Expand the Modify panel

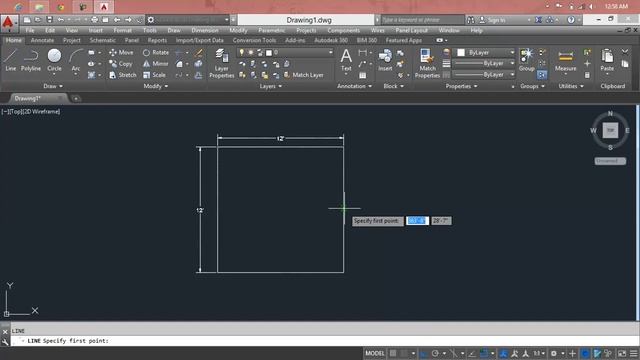(x=156, y=86)
